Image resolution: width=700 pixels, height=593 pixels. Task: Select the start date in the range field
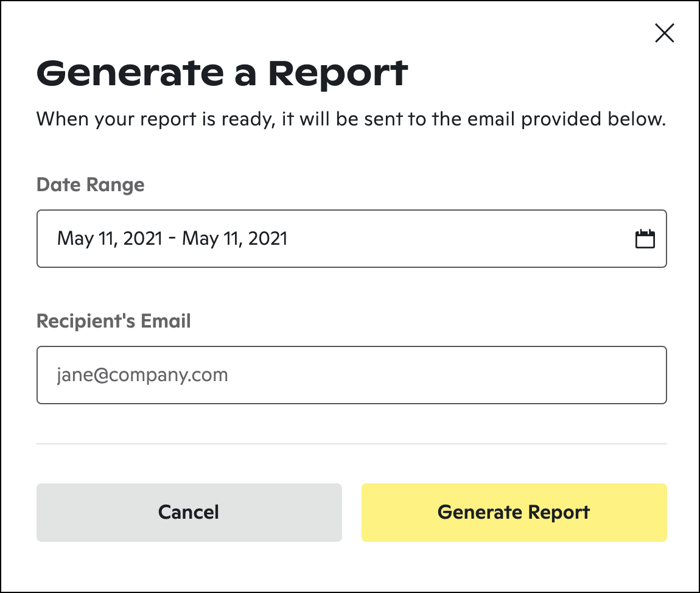click(110, 239)
